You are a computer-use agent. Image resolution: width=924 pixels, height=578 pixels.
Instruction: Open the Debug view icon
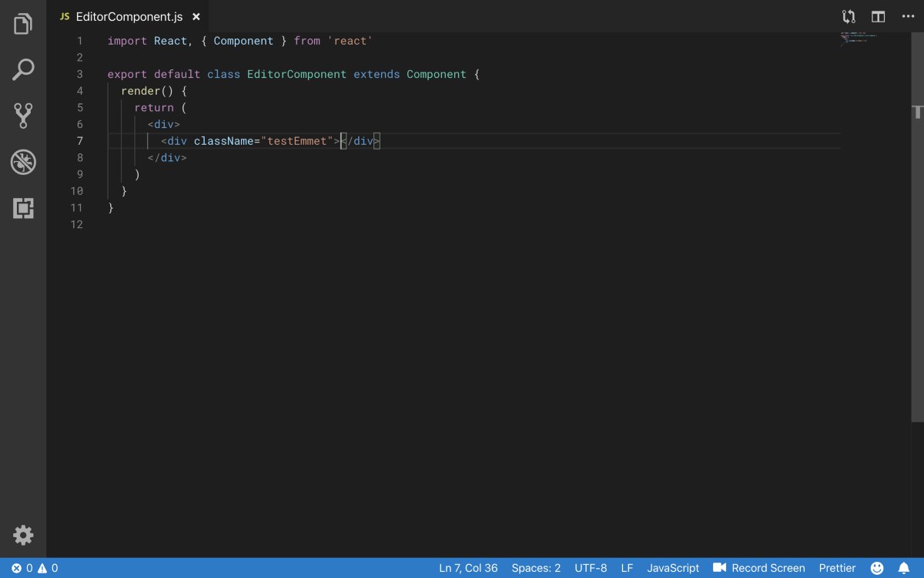[23, 162]
